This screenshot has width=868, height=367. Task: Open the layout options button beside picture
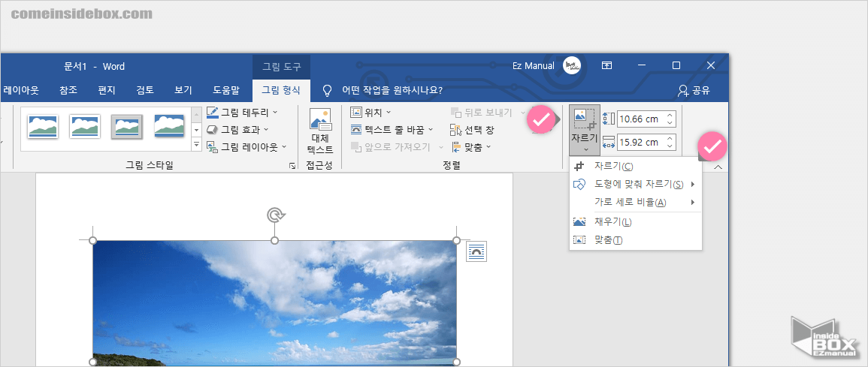tap(476, 251)
